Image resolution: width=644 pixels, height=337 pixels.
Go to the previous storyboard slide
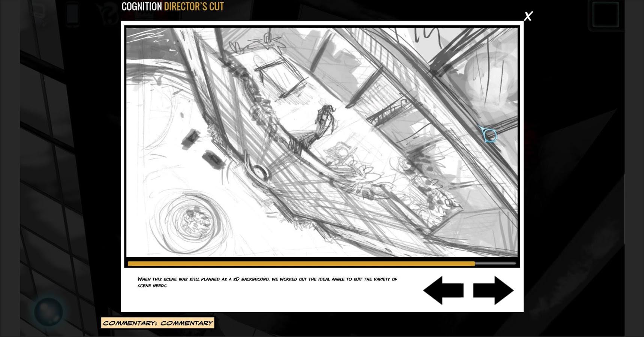443,290
